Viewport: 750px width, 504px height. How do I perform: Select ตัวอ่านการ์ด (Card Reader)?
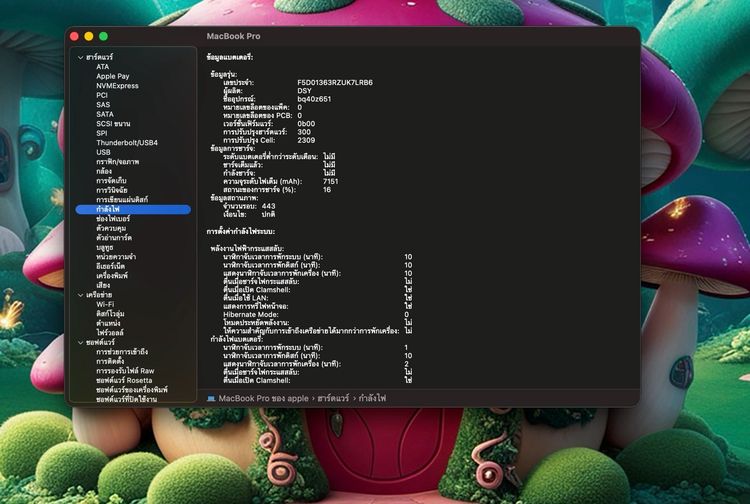click(x=114, y=238)
